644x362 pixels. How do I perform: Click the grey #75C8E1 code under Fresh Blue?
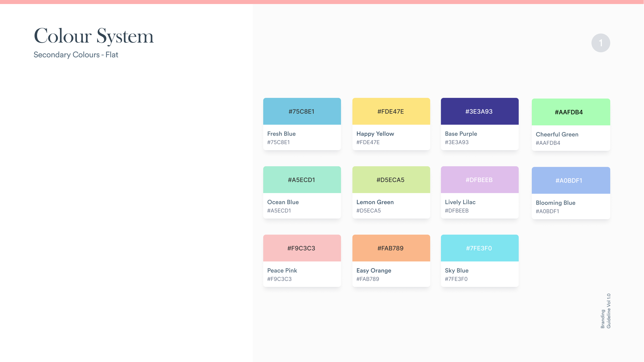coord(279,142)
